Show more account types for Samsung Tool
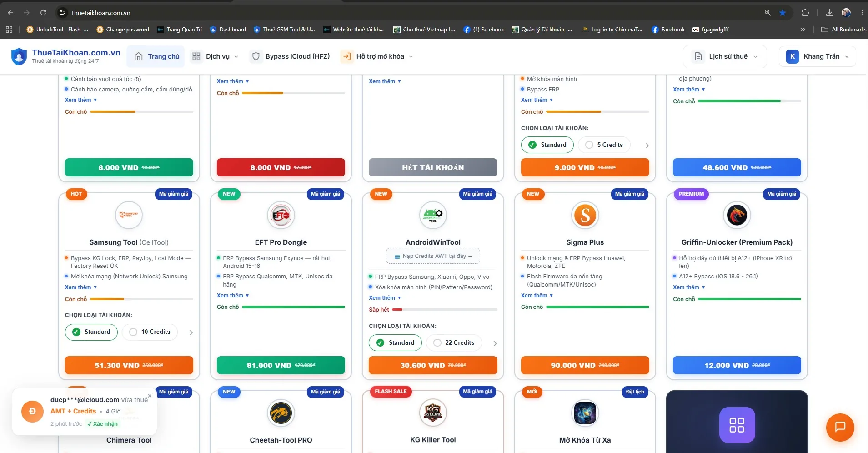This screenshot has height=453, width=868. coord(191,332)
